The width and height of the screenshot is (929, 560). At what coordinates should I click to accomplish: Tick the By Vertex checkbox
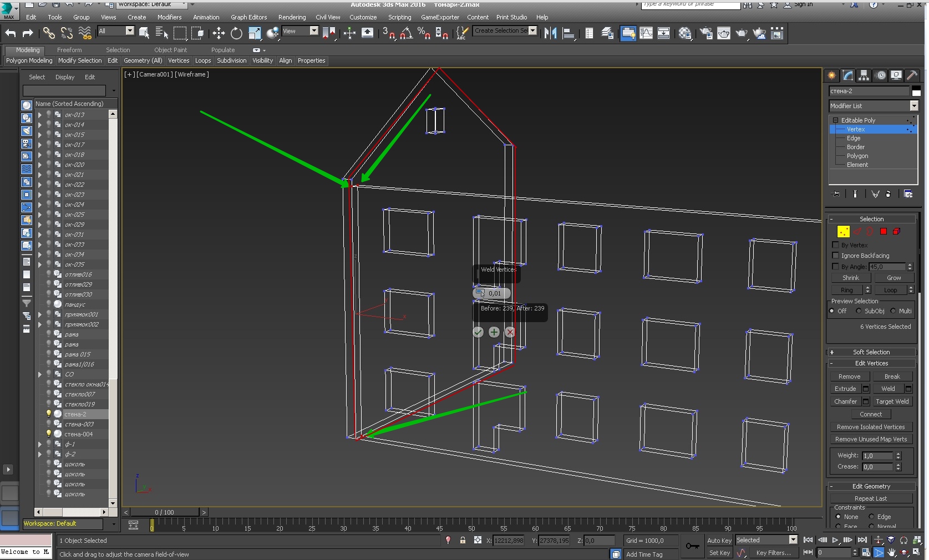click(835, 245)
